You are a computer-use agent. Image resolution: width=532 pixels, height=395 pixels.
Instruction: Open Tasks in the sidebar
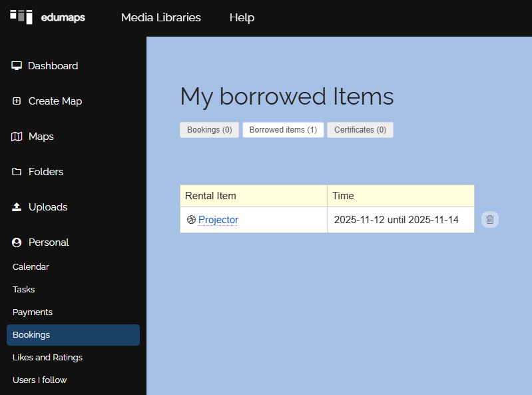24,289
